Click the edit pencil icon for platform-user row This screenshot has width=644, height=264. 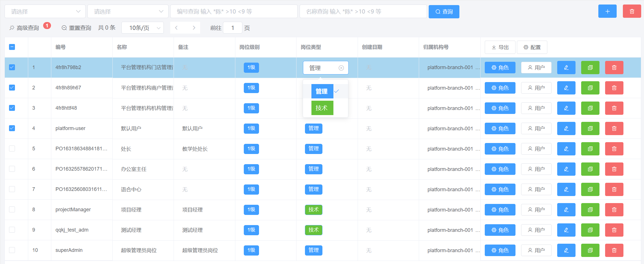[566, 128]
